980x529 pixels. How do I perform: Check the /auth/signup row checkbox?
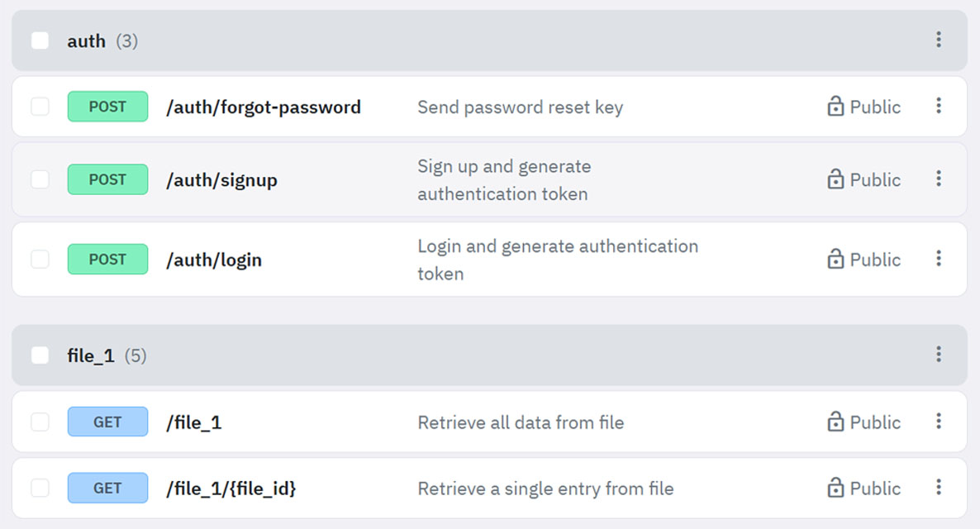[40, 179]
